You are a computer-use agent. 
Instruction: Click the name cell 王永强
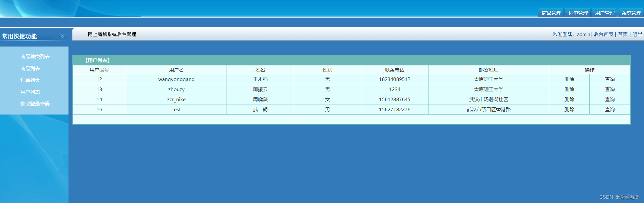tap(260, 79)
